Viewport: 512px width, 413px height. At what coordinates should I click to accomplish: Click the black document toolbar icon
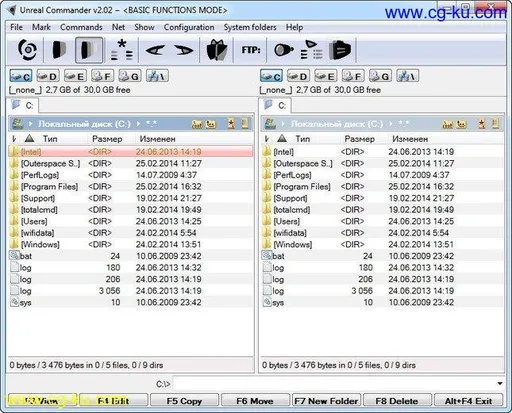point(340,50)
